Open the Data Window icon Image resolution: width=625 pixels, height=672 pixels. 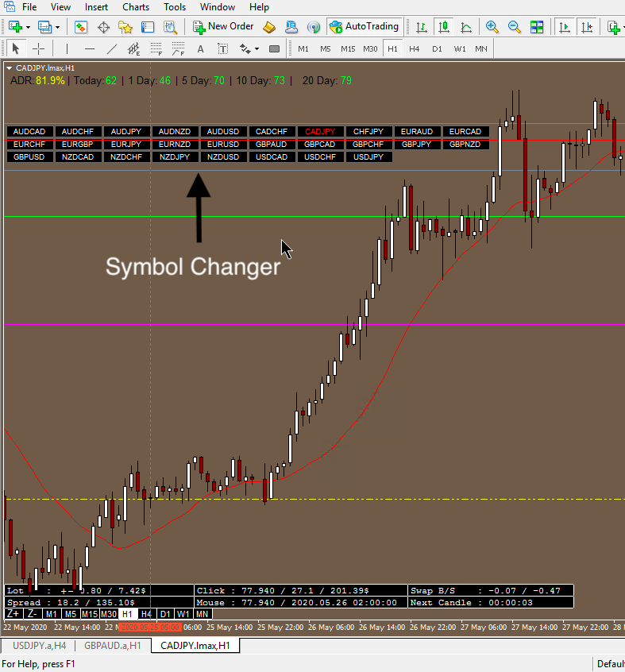[x=103, y=28]
